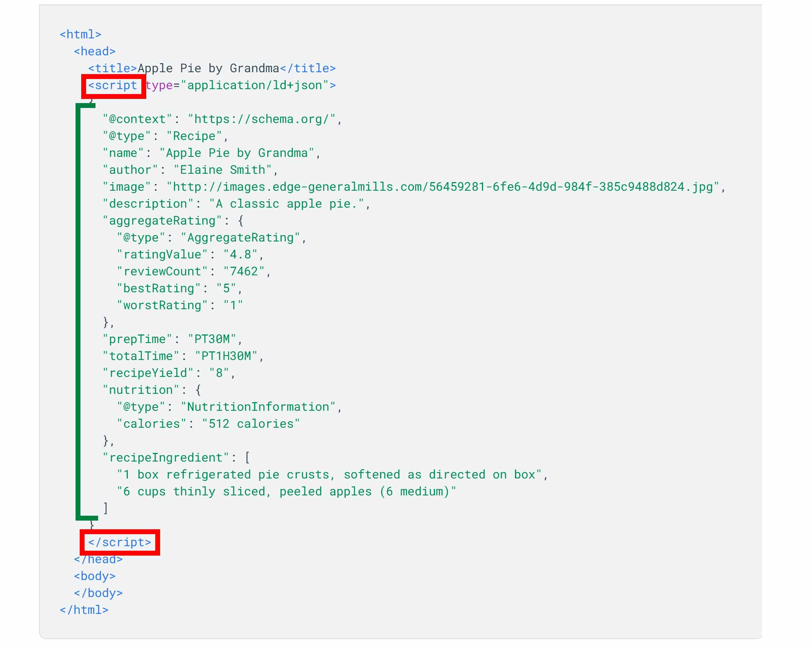Click the opening <html> tag line
This screenshot has width=812, height=647.
pyautogui.click(x=80, y=35)
